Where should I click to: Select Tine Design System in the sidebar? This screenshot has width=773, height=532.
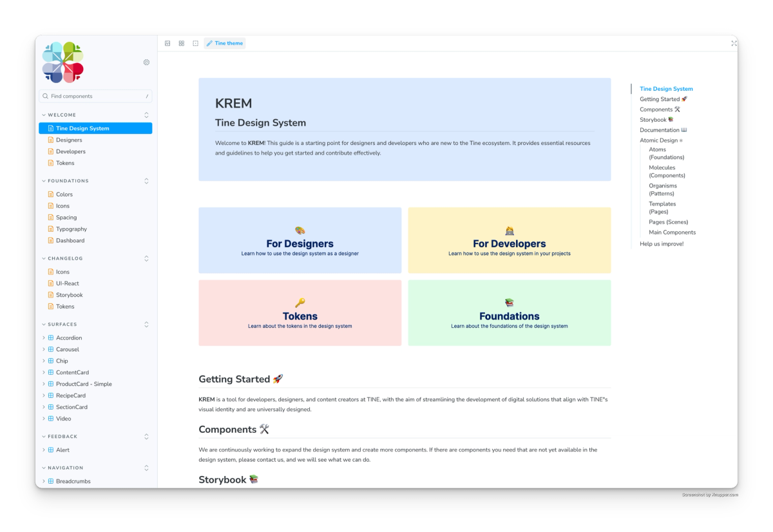pyautogui.click(x=95, y=128)
